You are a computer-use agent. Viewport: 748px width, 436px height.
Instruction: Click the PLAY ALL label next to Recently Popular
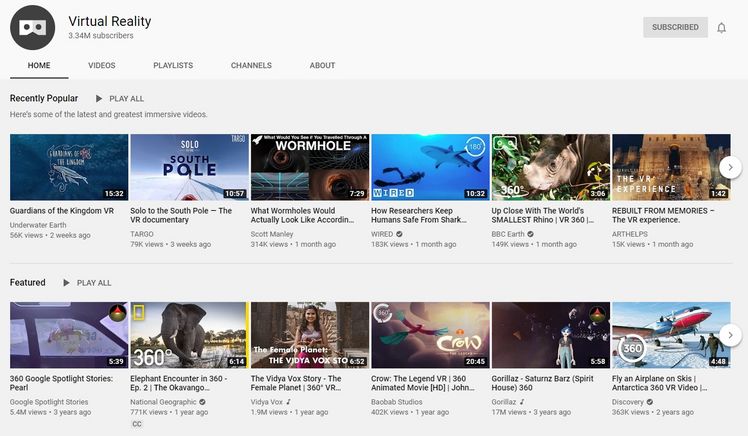[126, 99]
